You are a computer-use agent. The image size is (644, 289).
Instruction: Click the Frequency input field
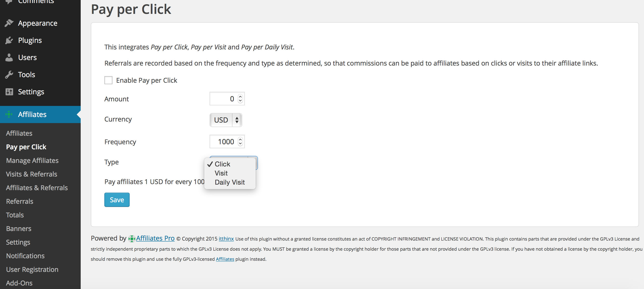coord(227,142)
